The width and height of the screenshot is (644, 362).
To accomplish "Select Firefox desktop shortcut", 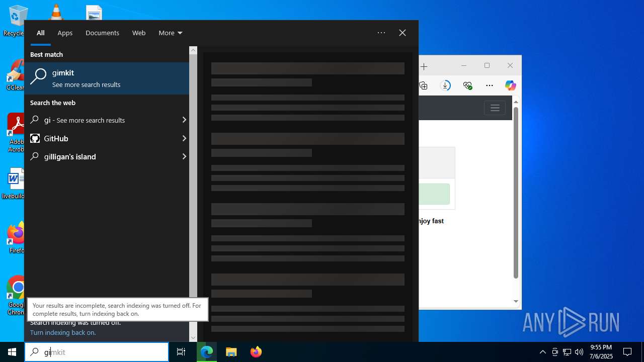I will (x=16, y=238).
